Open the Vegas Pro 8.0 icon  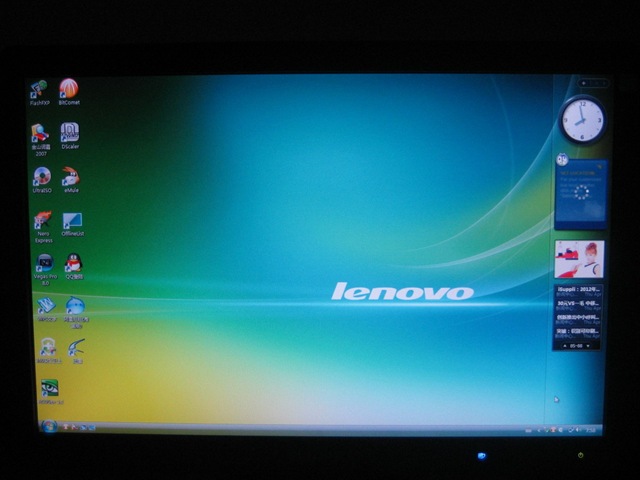(45, 269)
